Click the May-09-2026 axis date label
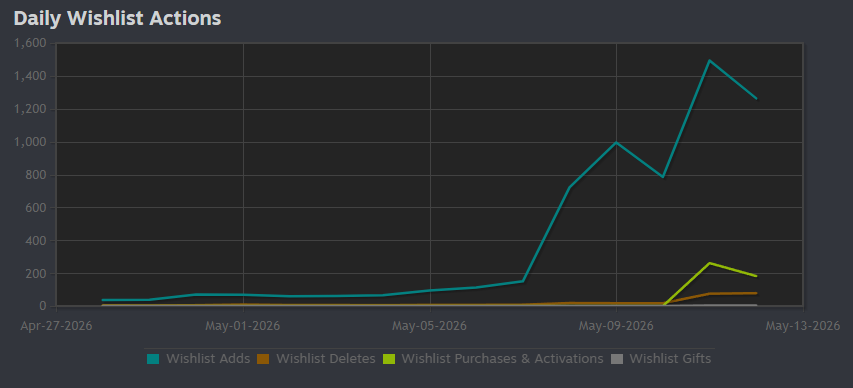Viewport: 853px width, 388px height. click(x=616, y=326)
